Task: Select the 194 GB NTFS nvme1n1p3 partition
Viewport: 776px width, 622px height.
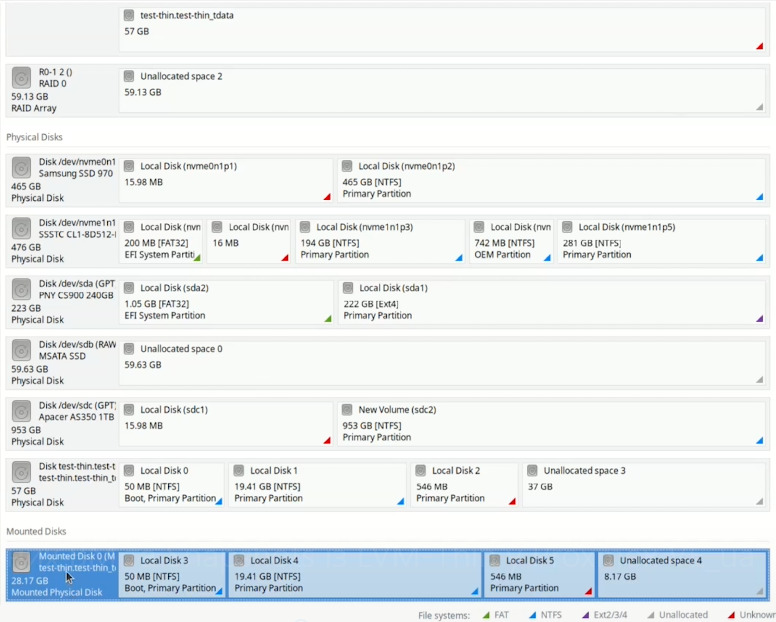Action: click(380, 241)
